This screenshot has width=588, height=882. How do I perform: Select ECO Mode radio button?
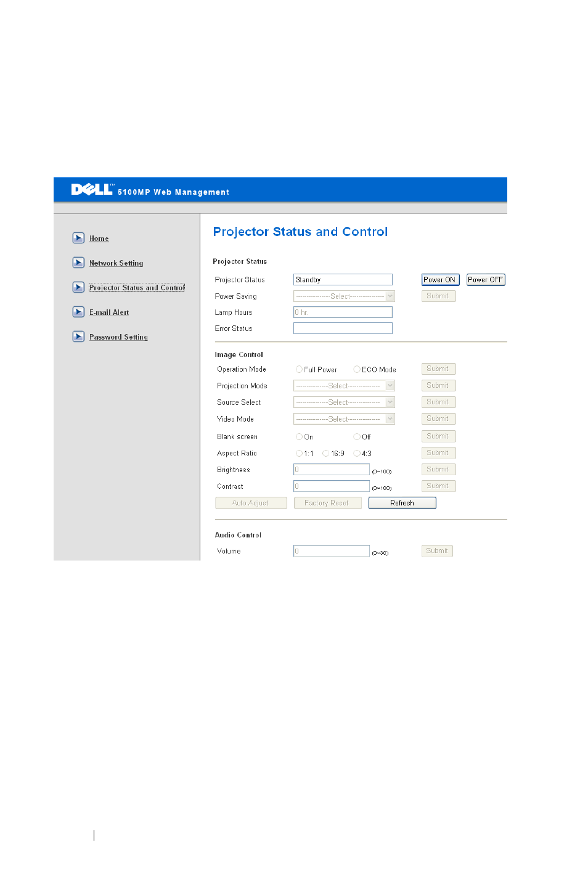tap(357, 370)
